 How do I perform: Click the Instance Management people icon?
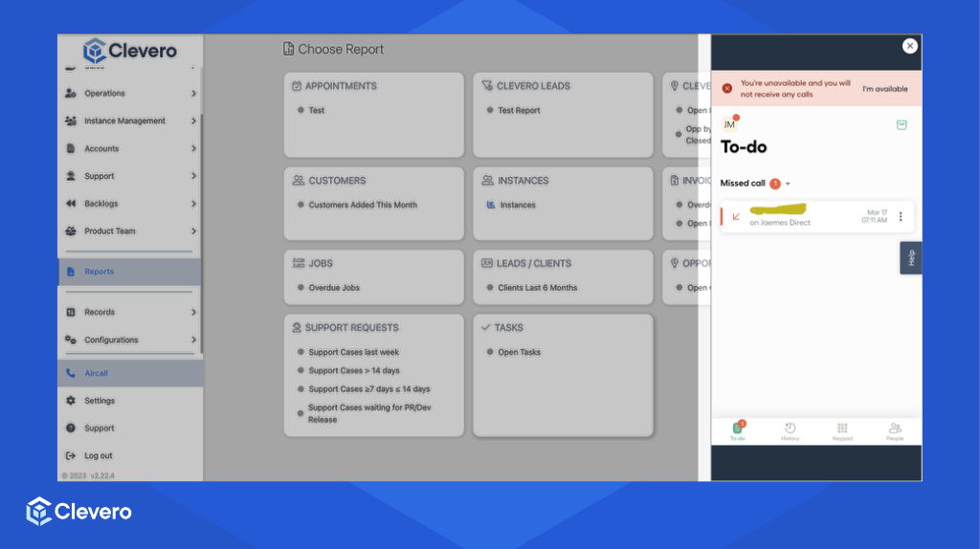(x=71, y=121)
